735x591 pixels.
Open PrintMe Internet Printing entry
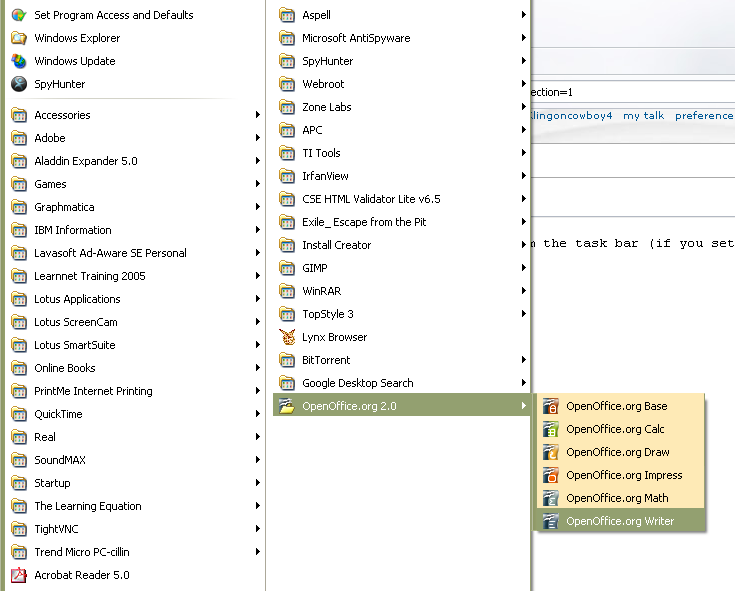tap(135, 391)
